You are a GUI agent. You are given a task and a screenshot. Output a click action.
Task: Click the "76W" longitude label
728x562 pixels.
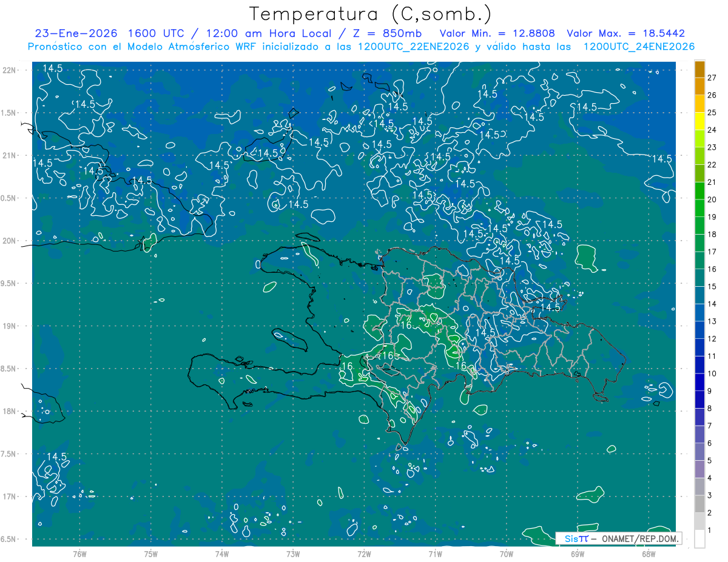(x=79, y=554)
